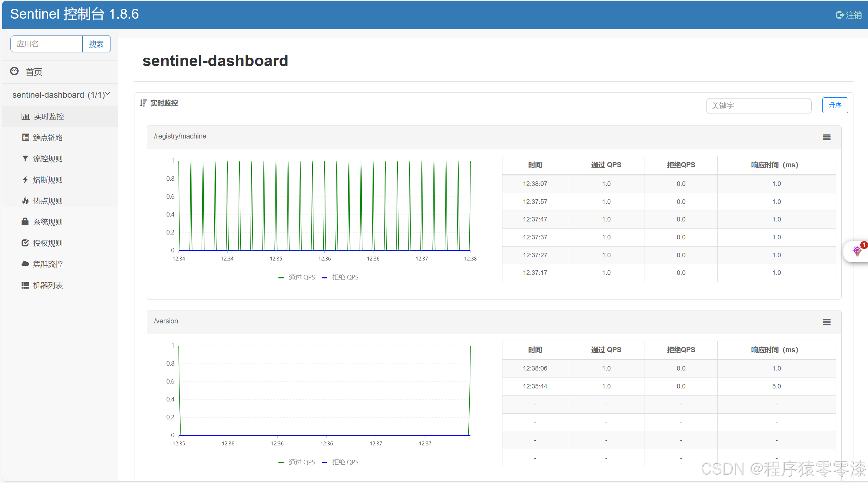
Task: Open the /registry/machine panel menu icon
Action: (x=827, y=137)
